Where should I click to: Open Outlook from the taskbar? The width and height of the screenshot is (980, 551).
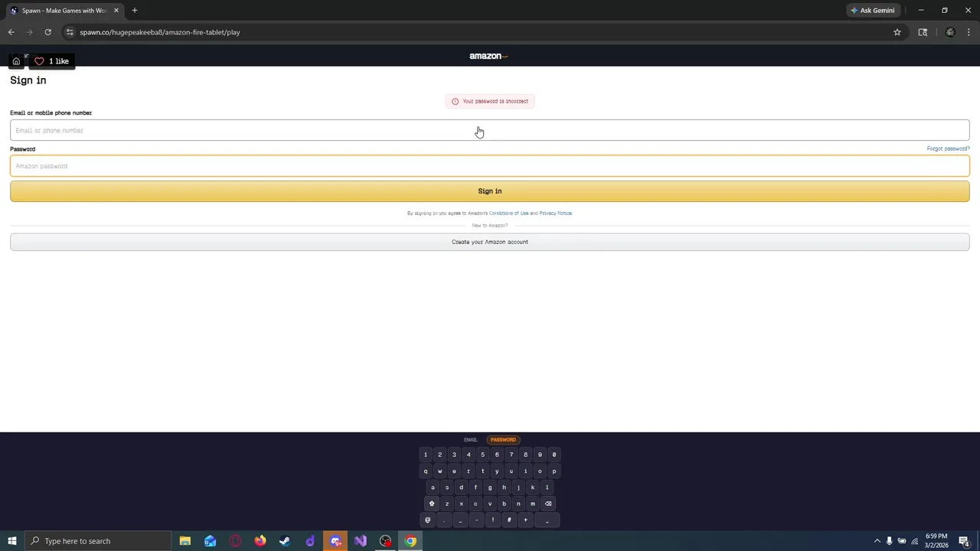tap(210, 541)
